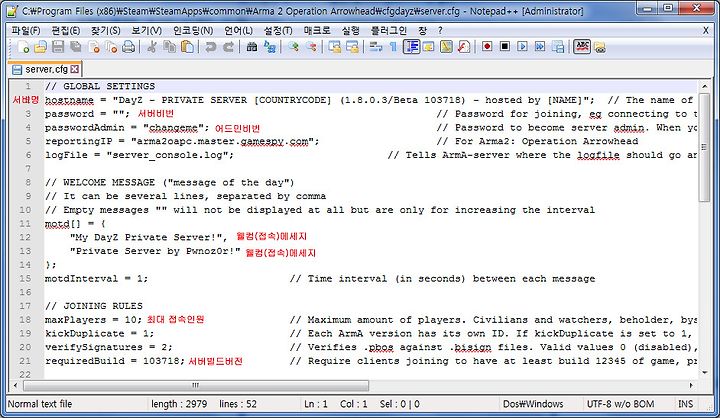Stop macro recording with the square icon
Image resolution: width=720 pixels, height=418 pixels.
[505, 47]
